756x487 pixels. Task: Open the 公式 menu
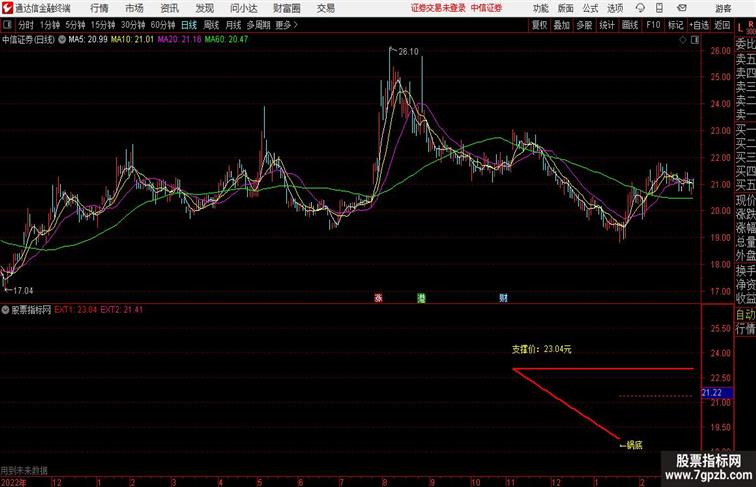[590, 8]
